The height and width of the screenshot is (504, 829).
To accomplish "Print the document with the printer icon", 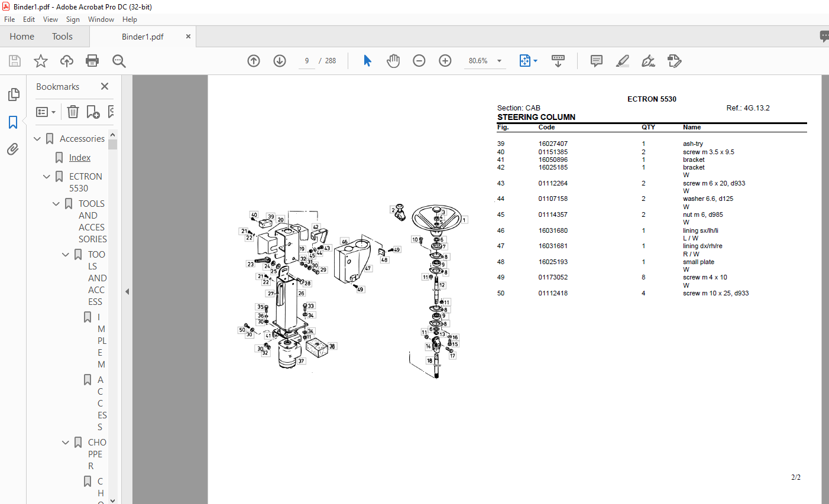I will (x=92, y=61).
